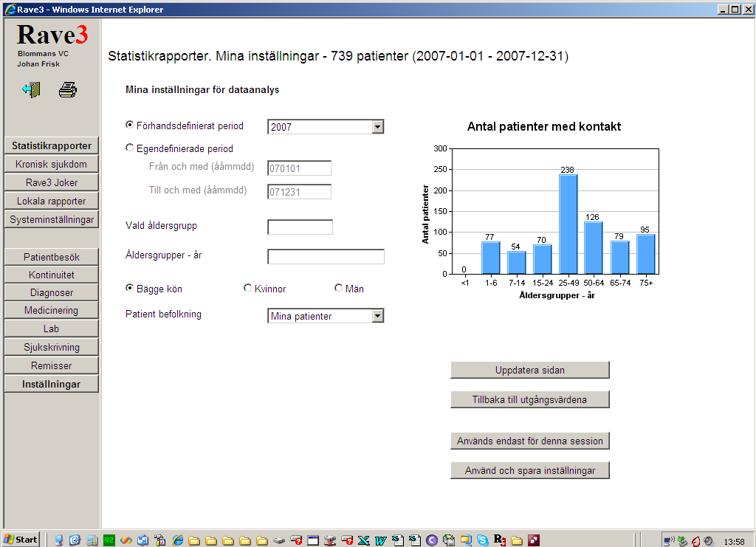Click the Vald åldersgrupp input field
The height and width of the screenshot is (547, 756).
(x=300, y=227)
